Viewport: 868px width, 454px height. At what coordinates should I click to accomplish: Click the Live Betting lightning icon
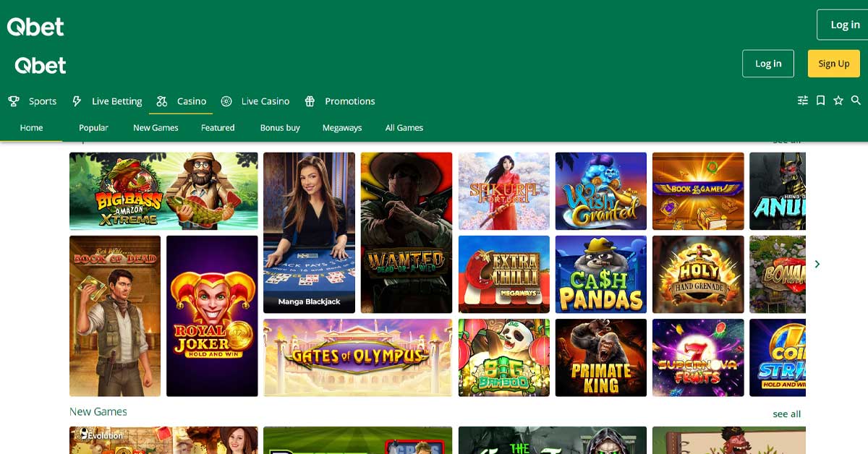(77, 101)
